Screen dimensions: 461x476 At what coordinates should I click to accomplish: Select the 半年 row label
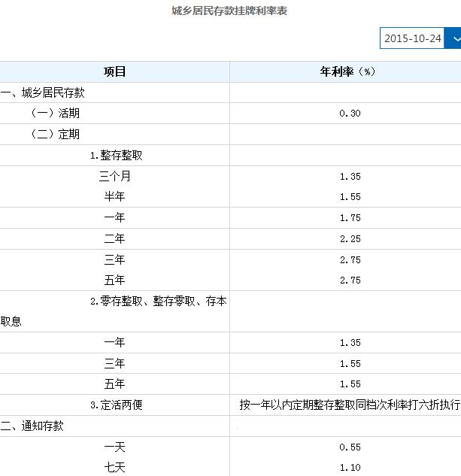pos(114,197)
